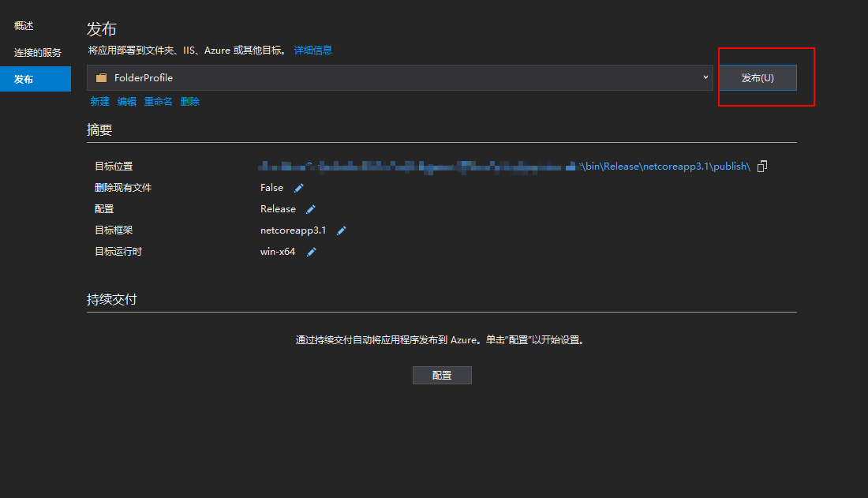Click the Release value text

(278, 209)
